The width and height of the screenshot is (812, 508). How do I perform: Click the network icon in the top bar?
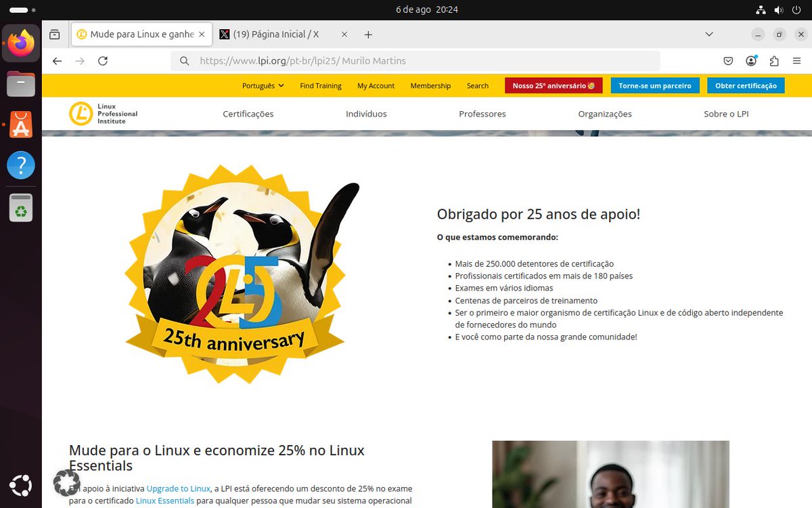[x=761, y=10]
